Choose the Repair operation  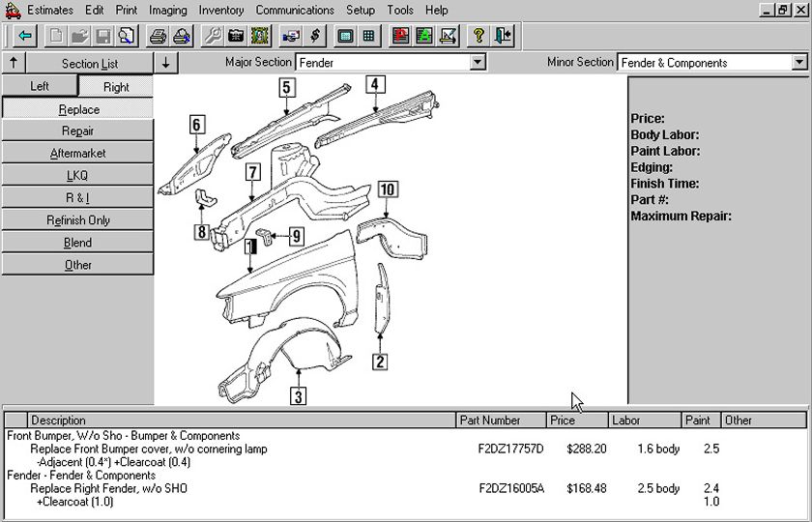(78, 131)
